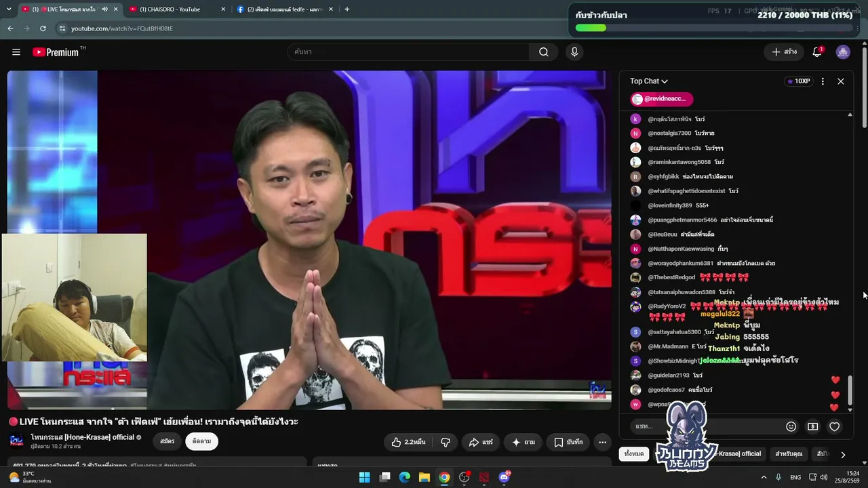This screenshot has width=868, height=488.
Task: Close the live chat panel
Action: click(x=841, y=81)
